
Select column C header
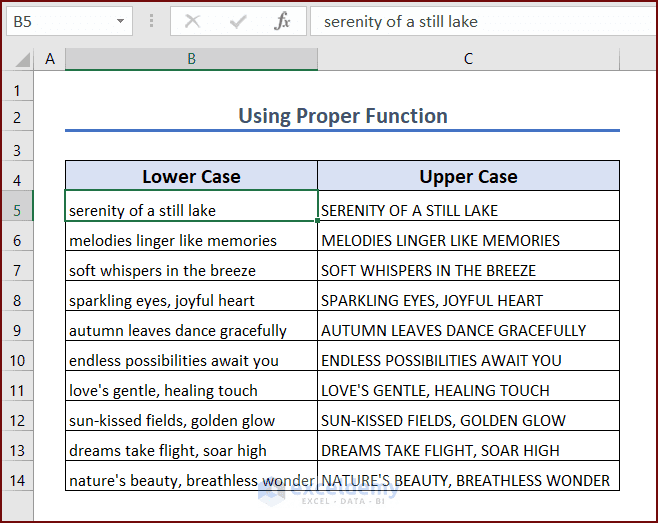coord(468,59)
